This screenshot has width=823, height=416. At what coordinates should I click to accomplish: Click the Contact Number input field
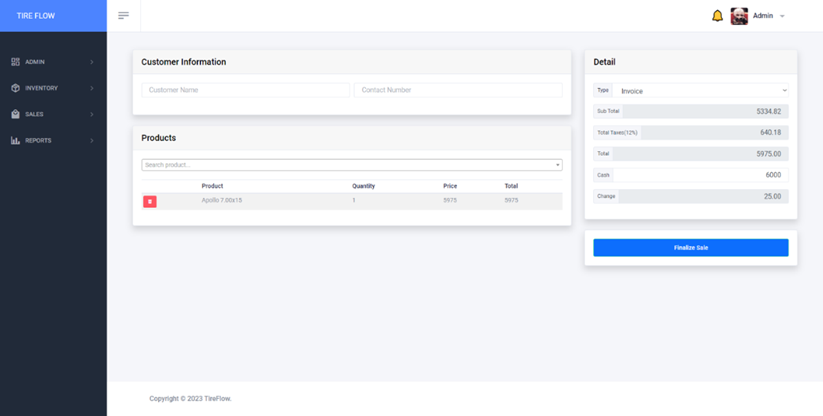(x=458, y=90)
